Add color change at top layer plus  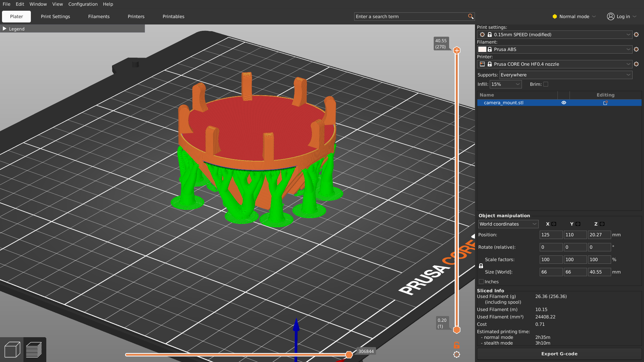click(x=457, y=51)
